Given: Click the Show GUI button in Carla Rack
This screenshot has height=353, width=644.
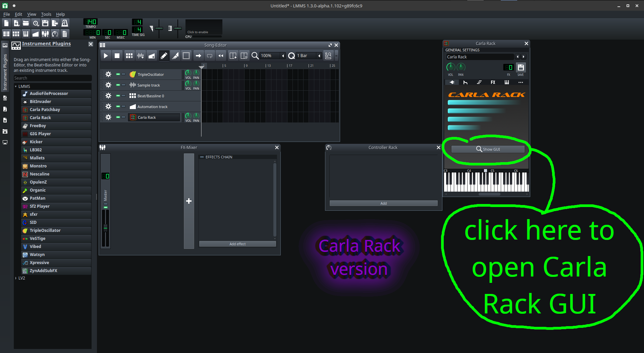Looking at the screenshot, I should point(487,149).
